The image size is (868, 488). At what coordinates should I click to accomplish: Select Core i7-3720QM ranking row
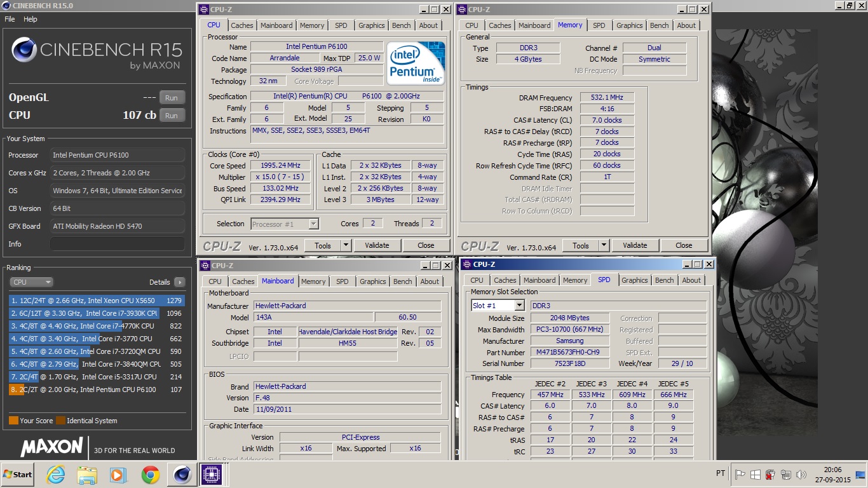pos(97,351)
